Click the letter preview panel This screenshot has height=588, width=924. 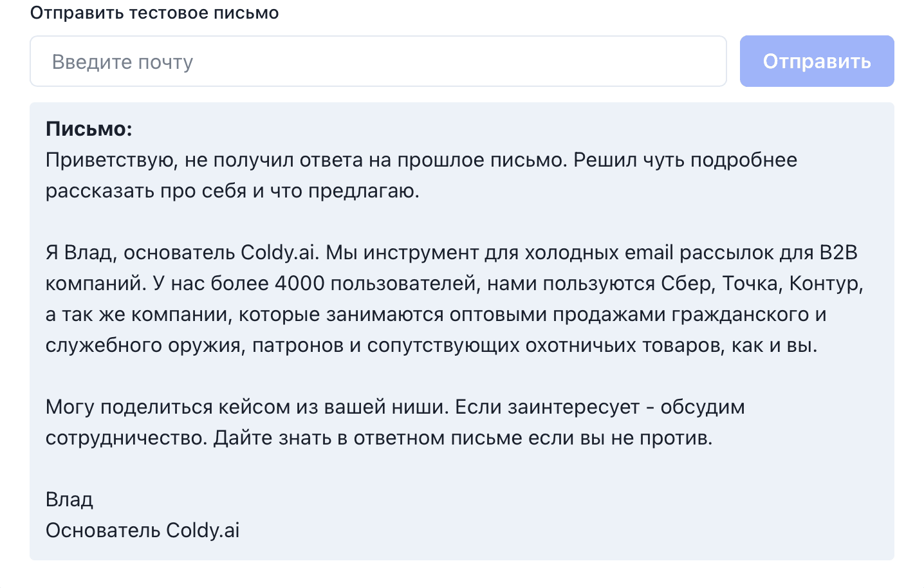point(461,329)
